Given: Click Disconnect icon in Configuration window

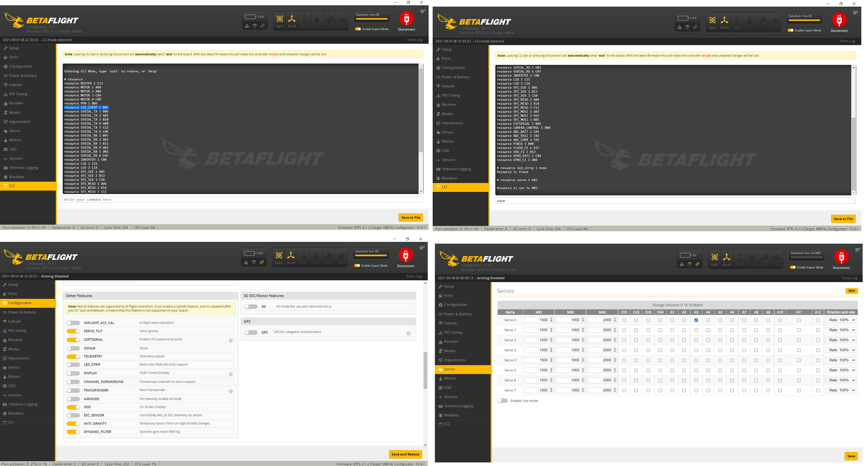Looking at the screenshot, I should [x=406, y=255].
